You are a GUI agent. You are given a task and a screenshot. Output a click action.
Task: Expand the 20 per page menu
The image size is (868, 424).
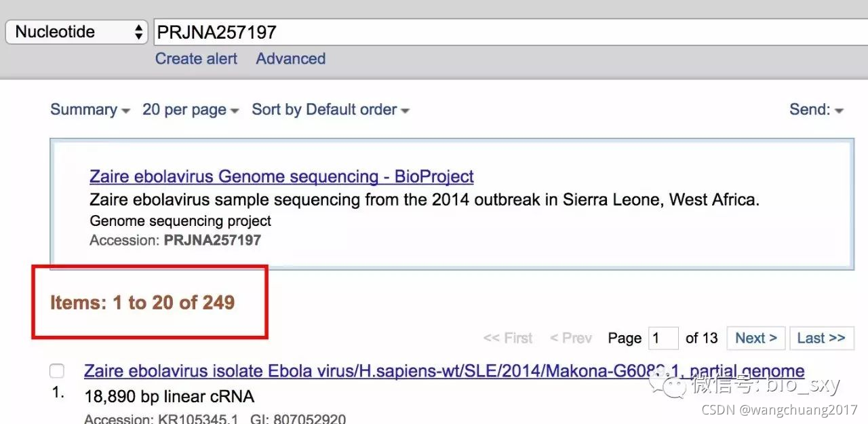(190, 110)
